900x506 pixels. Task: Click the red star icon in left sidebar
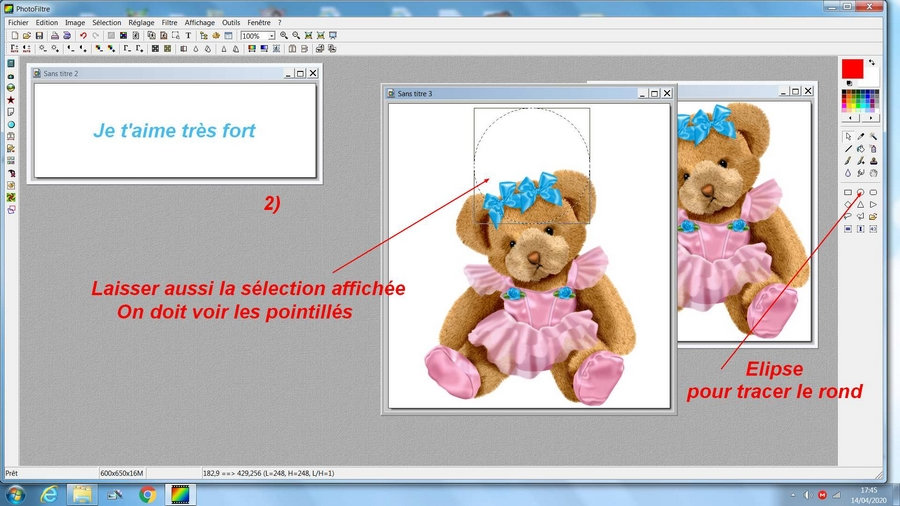coord(10,100)
